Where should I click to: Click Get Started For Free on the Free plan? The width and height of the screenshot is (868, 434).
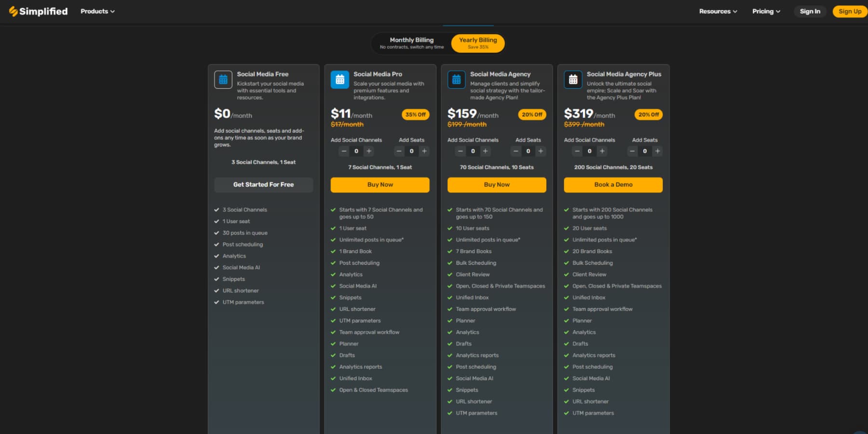coord(263,185)
